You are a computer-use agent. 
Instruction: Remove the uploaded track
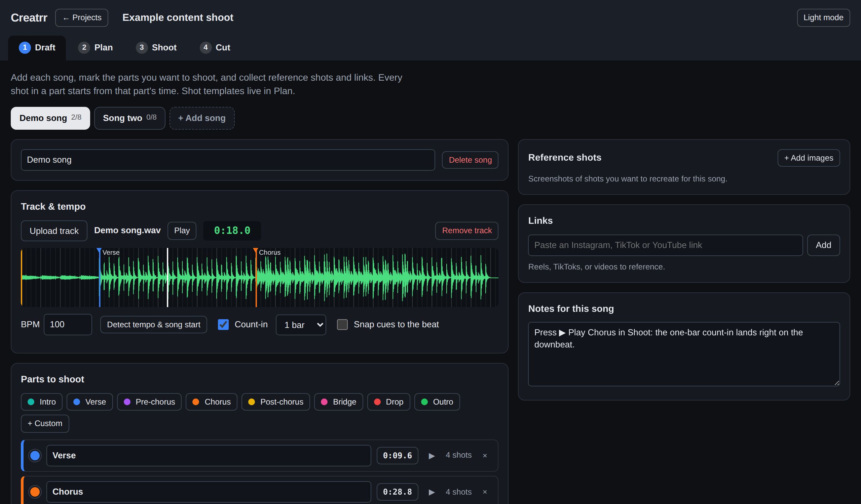pyautogui.click(x=467, y=231)
